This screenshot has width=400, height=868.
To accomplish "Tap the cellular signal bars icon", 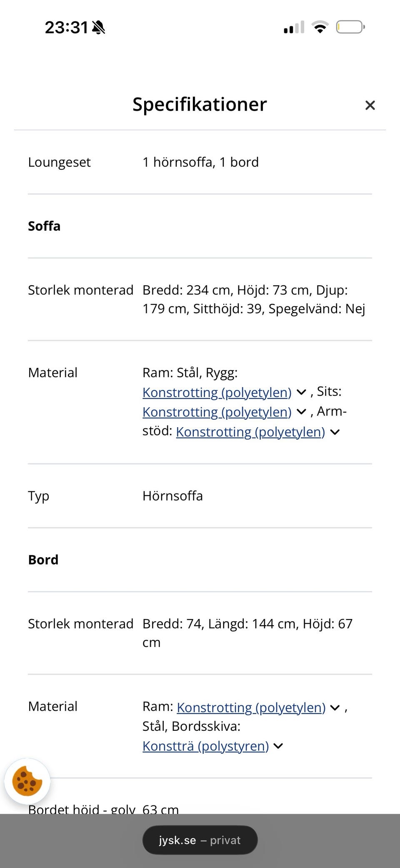I will pos(294,28).
